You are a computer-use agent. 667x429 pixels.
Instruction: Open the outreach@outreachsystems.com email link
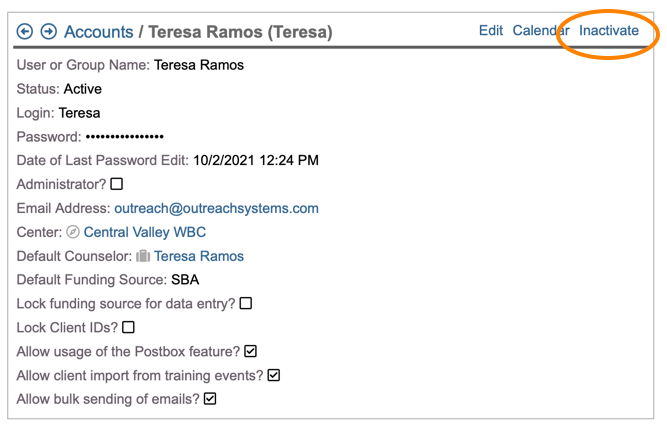click(x=216, y=208)
